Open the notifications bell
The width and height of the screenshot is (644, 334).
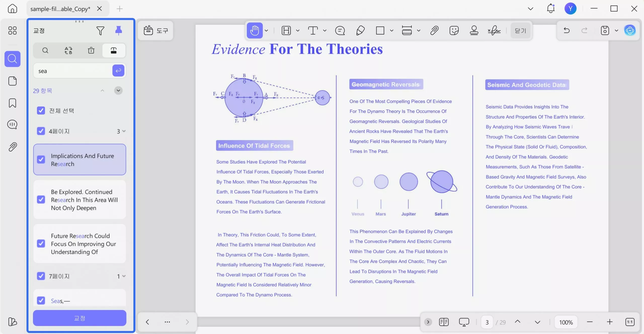coord(551,9)
